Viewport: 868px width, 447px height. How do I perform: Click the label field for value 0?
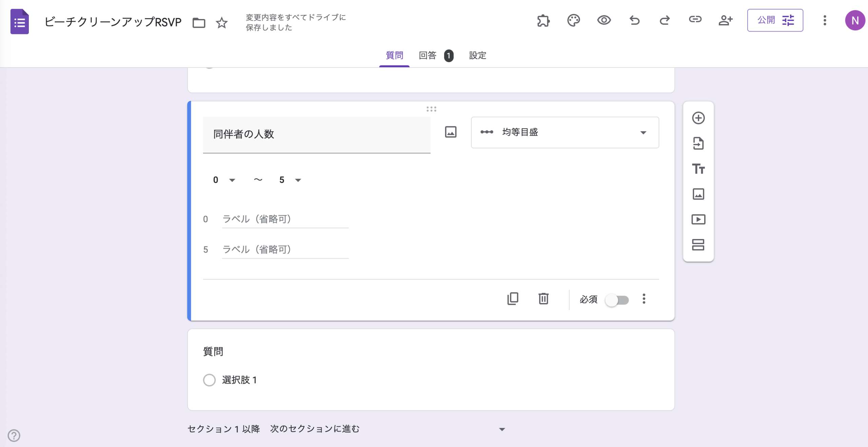click(285, 219)
